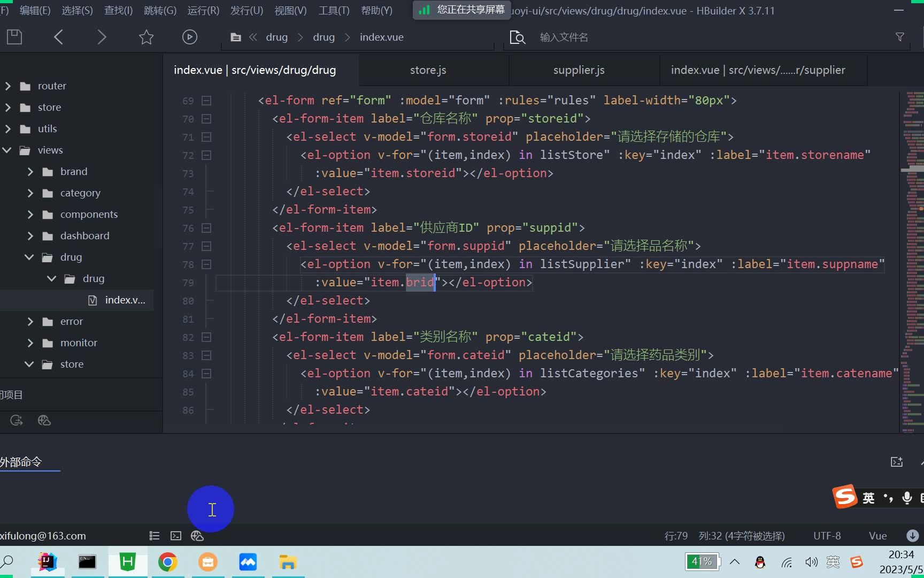Expand the utils folder

pyautogui.click(x=8, y=128)
